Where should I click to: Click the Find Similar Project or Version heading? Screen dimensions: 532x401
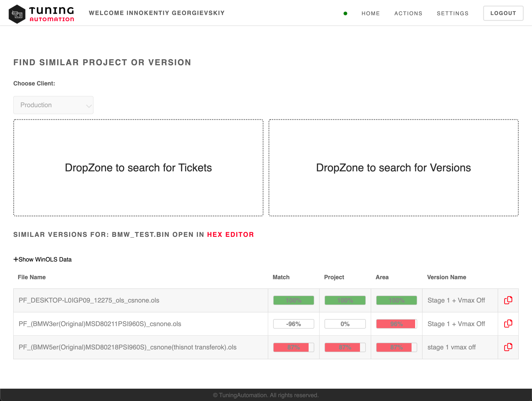[102, 63]
